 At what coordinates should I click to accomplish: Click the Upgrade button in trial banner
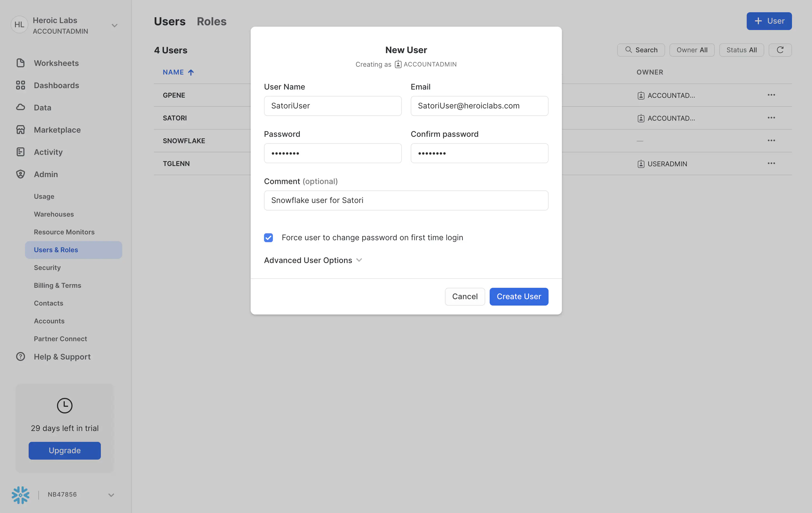(x=64, y=450)
